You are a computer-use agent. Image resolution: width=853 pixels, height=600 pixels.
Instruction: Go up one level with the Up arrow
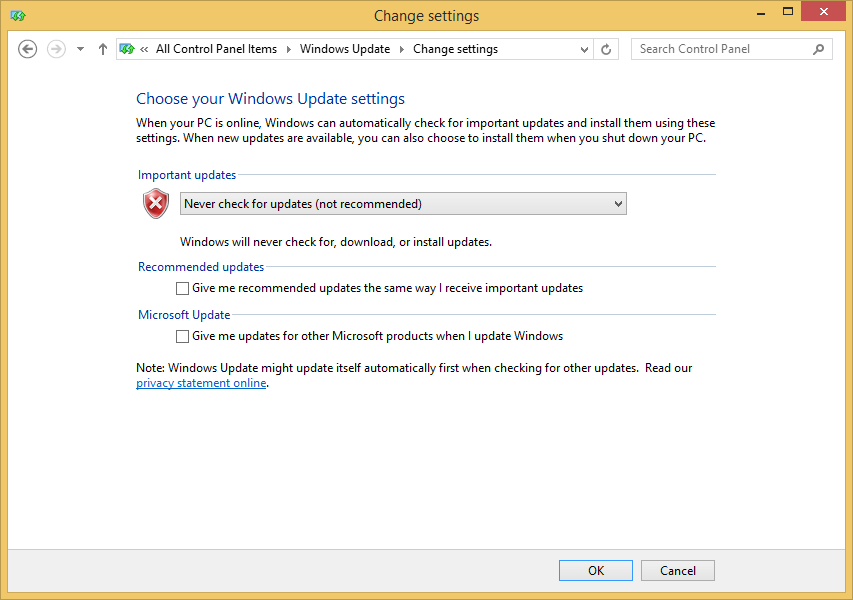coord(102,49)
